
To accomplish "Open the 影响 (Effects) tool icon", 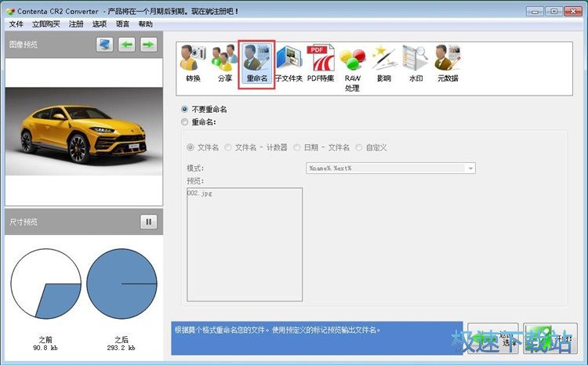I will point(384,64).
